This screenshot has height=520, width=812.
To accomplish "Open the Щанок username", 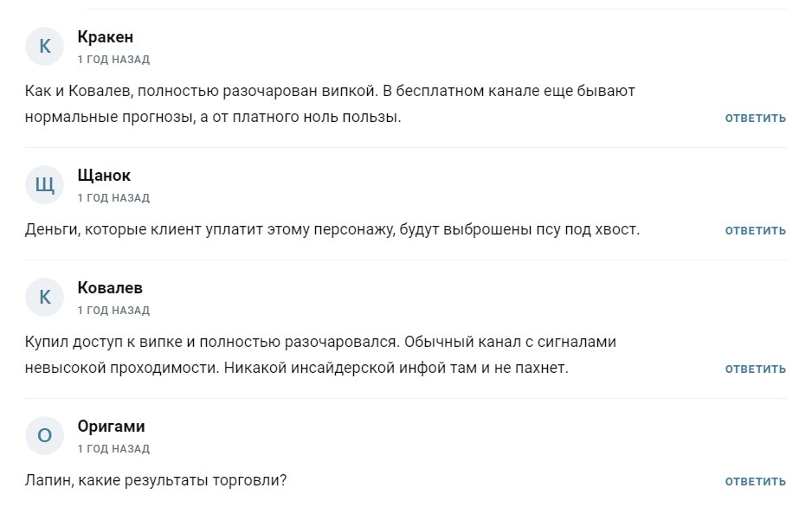I will click(104, 176).
